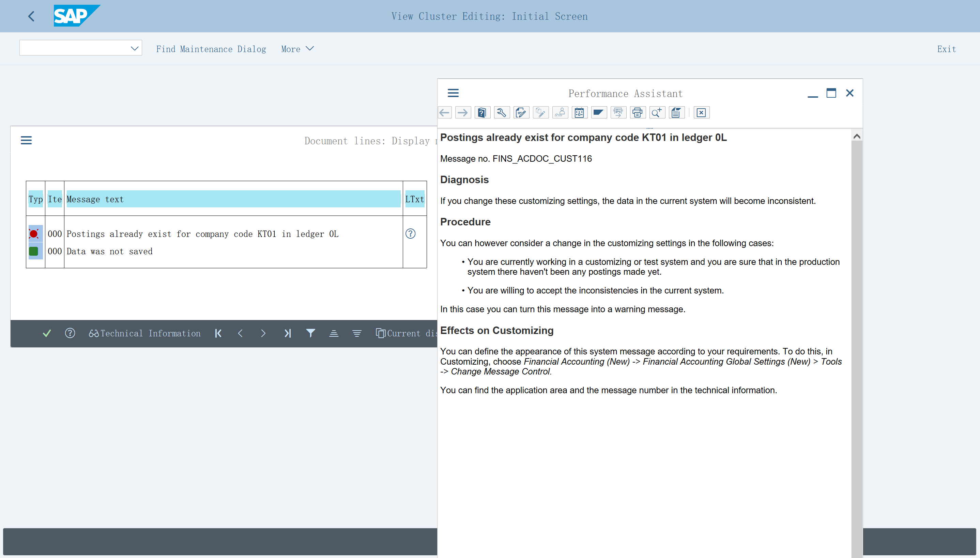
Task: Confirm with the green checkmark
Action: [47, 333]
